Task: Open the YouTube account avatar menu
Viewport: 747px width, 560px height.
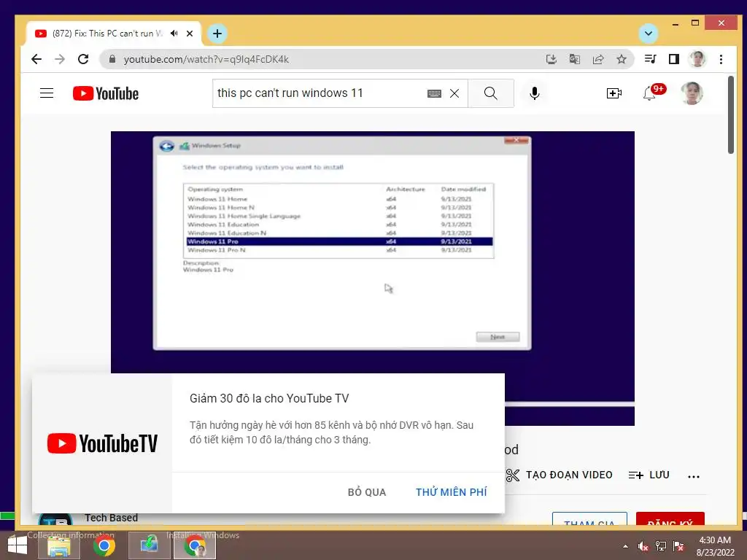Action: (x=692, y=93)
